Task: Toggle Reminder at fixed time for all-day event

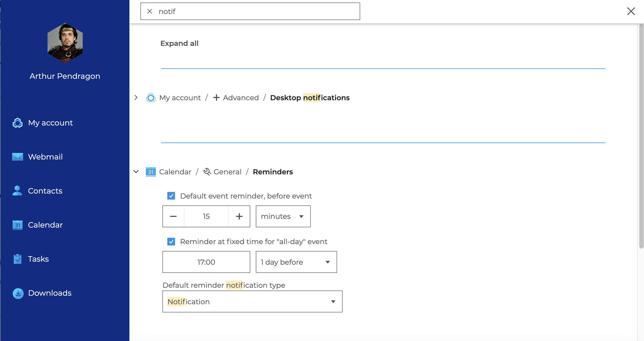Action: (x=171, y=242)
